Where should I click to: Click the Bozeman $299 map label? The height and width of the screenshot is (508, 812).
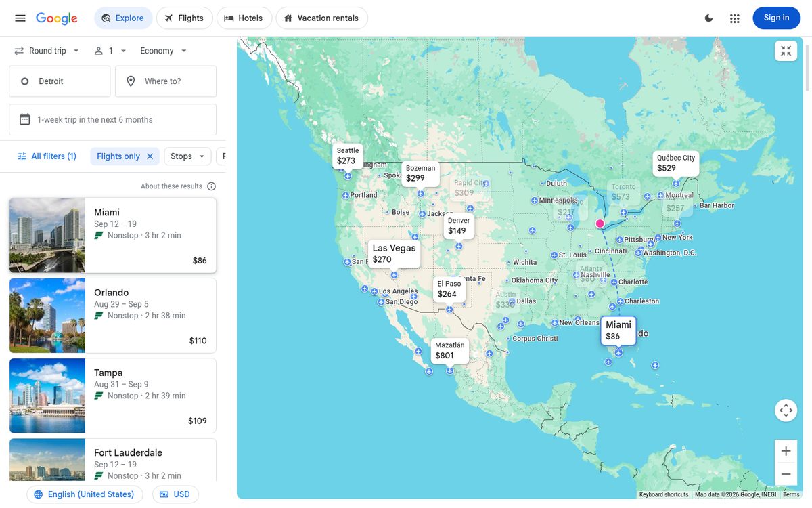420,173
